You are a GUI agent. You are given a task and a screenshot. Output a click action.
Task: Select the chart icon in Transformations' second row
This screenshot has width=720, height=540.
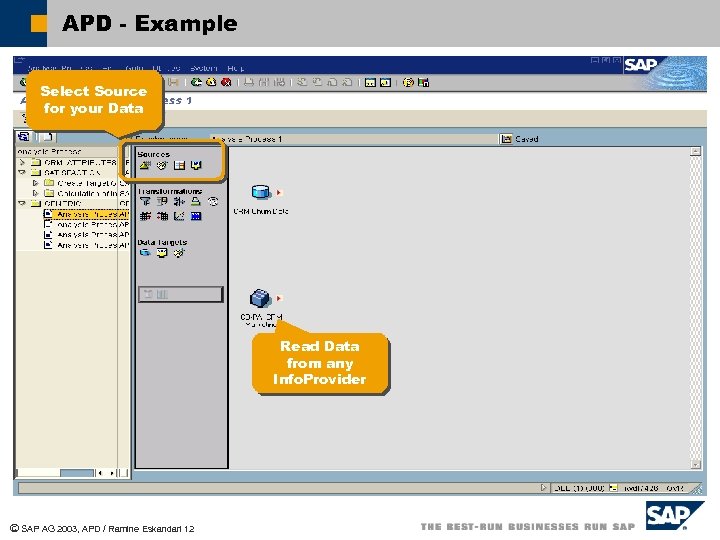pos(179,216)
